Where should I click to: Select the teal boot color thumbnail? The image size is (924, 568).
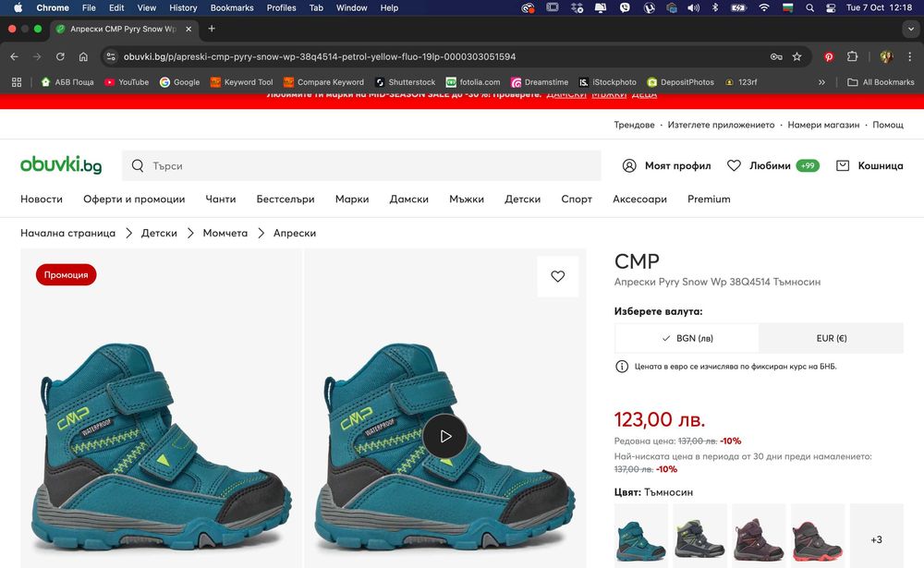coord(641,536)
